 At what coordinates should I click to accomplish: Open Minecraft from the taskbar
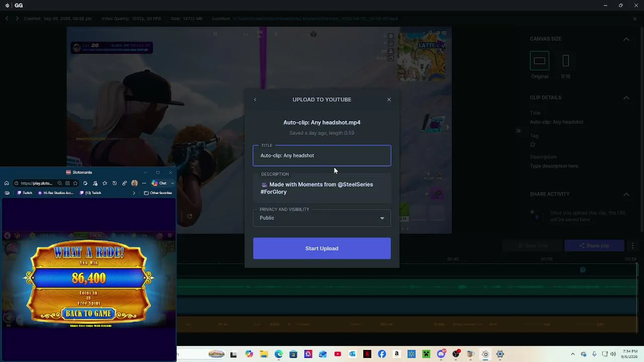point(426,354)
